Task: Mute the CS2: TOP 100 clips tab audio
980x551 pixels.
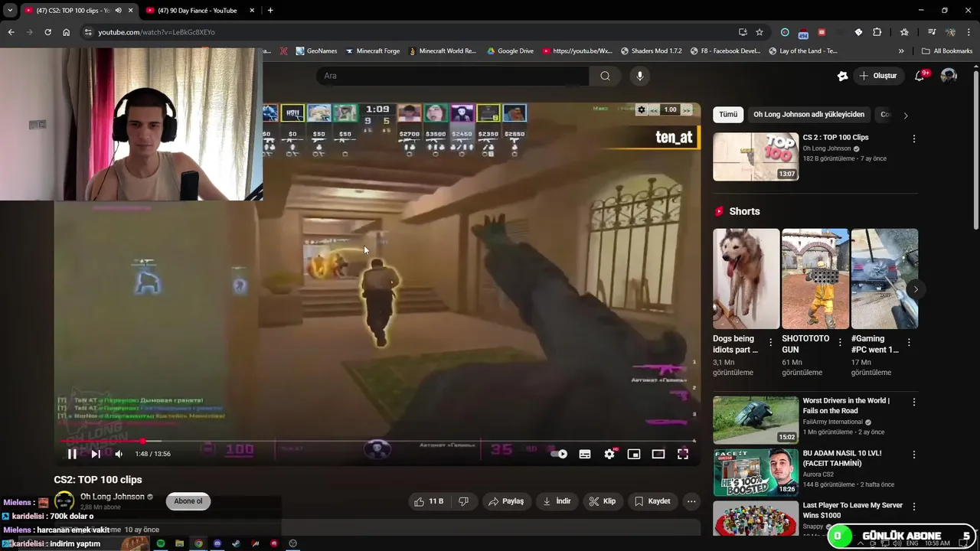Action: 118,11
